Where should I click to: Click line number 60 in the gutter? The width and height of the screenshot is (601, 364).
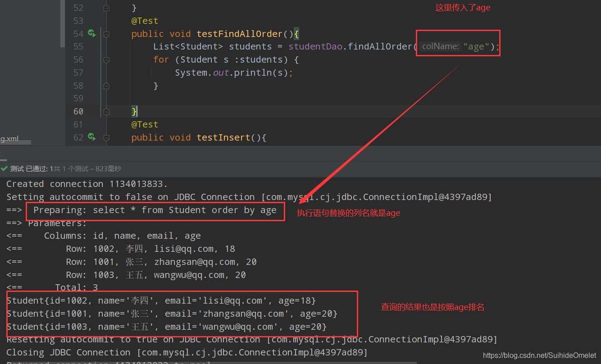click(x=78, y=111)
